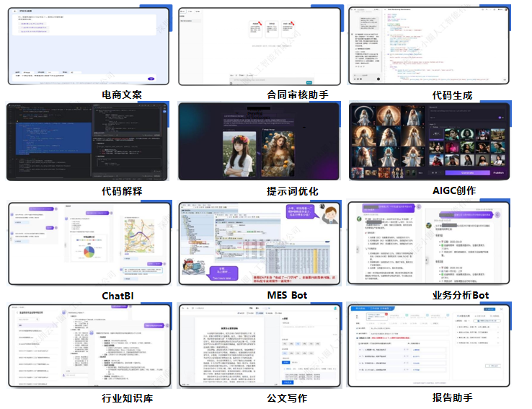532x409 pixels.
Task: Open the ChatBI screenshot thumbnail
Action: pos(88,243)
